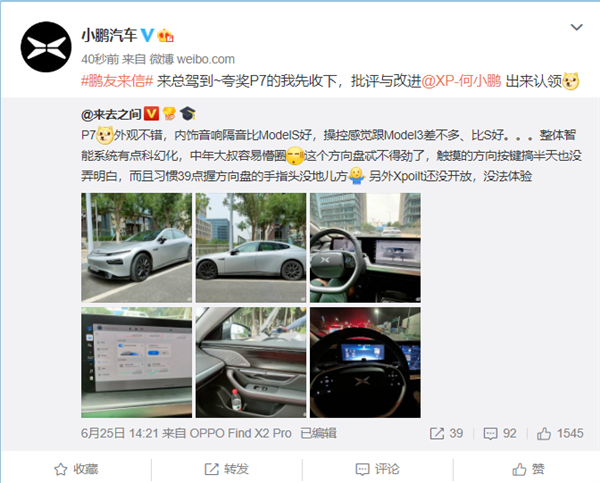
Task: Open the night-time steering wheel photo
Action: click(365, 362)
